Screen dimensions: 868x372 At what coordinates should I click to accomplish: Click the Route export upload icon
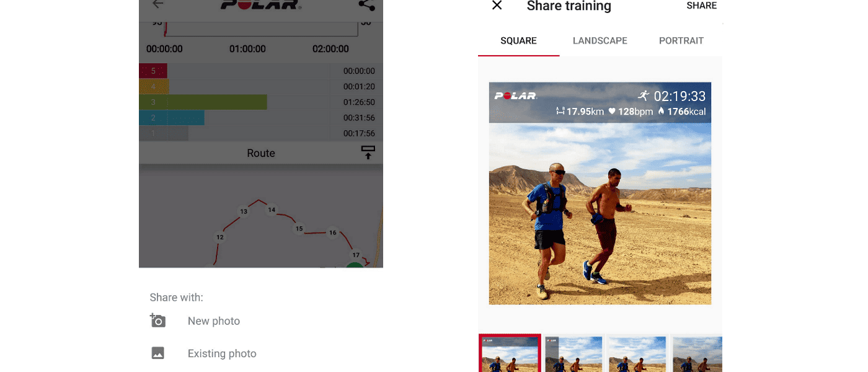pos(368,153)
